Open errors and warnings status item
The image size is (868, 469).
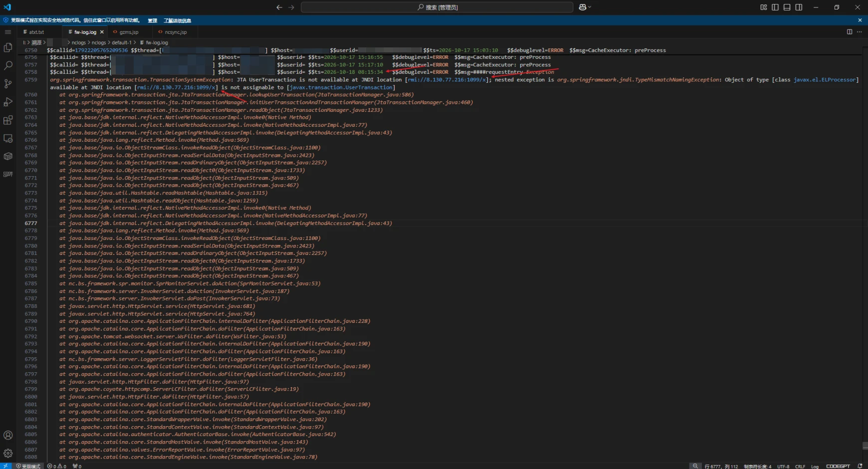tap(56, 466)
